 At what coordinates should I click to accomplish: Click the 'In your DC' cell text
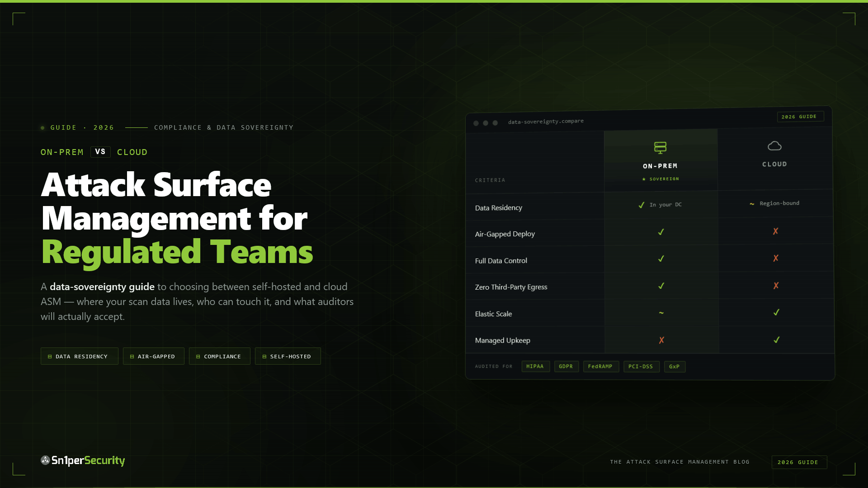(x=665, y=205)
